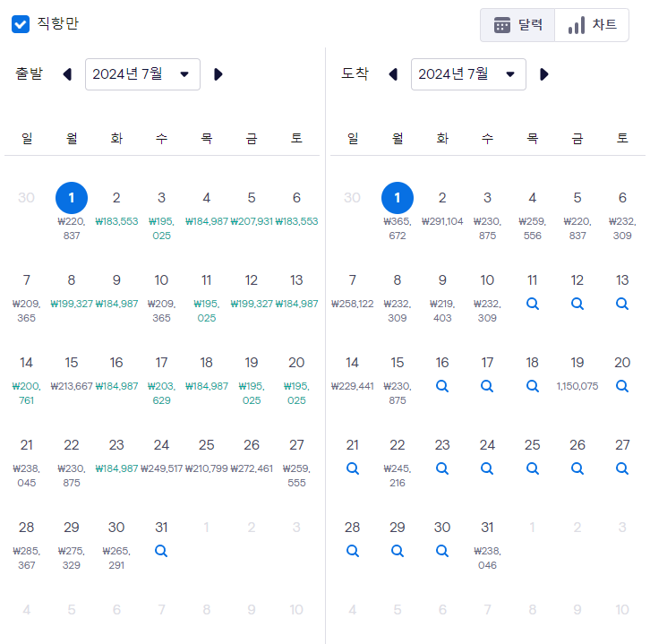This screenshot has height=644, width=650.
Task: Open the arrival 2024년 7월 month dropdown
Action: click(468, 74)
